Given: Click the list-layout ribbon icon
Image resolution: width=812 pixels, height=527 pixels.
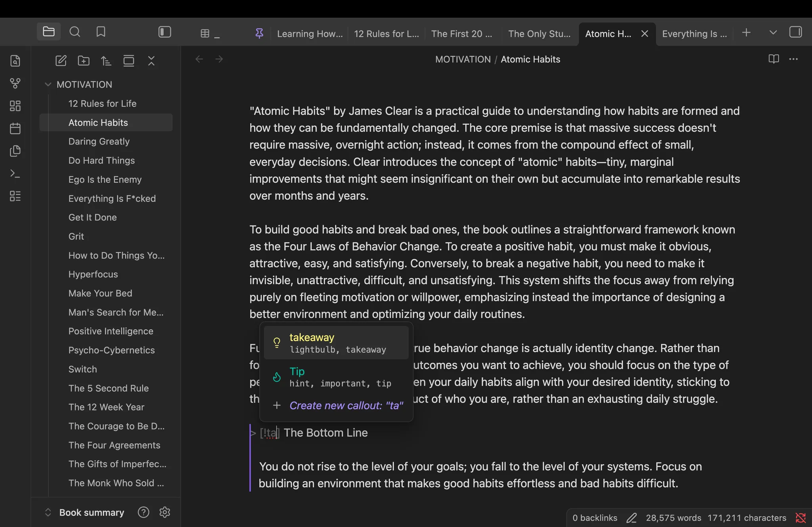Looking at the screenshot, I should [x=15, y=196].
